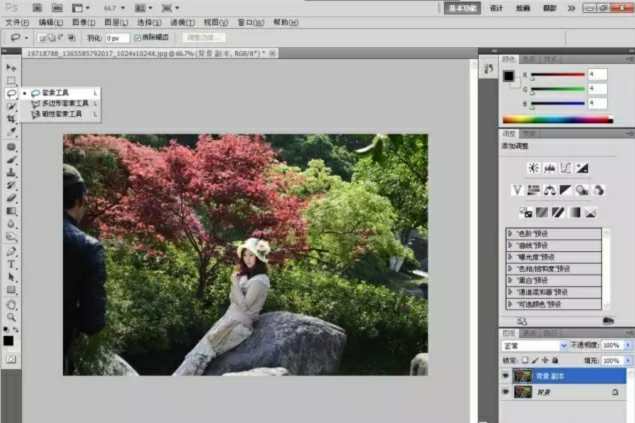The width and height of the screenshot is (635, 423).
Task: Select the Quick Selection tool in toolbox
Action: pos(11,106)
